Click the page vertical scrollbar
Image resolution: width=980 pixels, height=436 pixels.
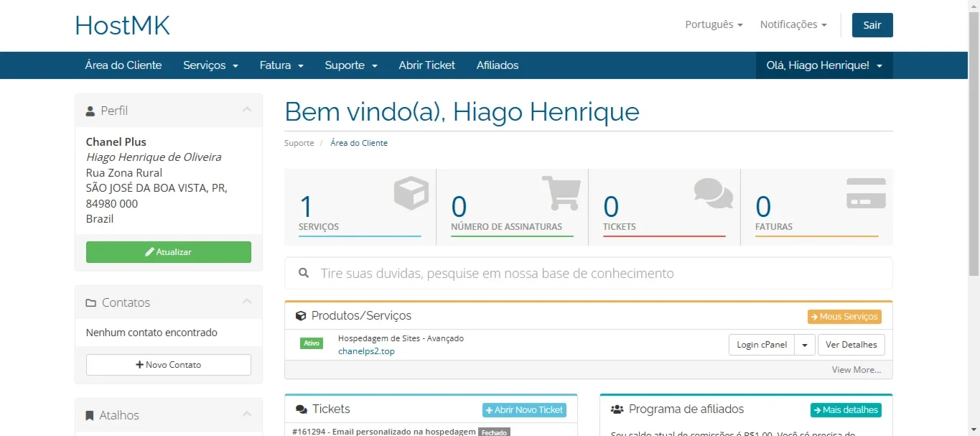974,144
